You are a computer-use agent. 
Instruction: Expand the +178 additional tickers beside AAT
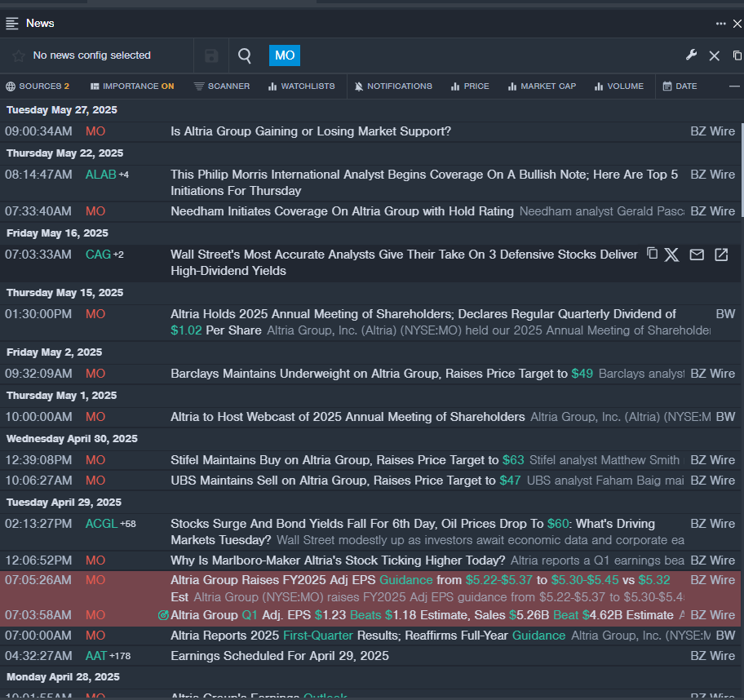click(x=120, y=656)
